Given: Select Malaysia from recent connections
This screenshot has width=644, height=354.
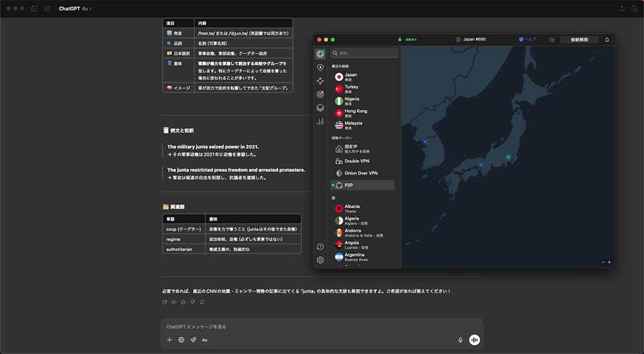Looking at the screenshot, I should coord(363,125).
